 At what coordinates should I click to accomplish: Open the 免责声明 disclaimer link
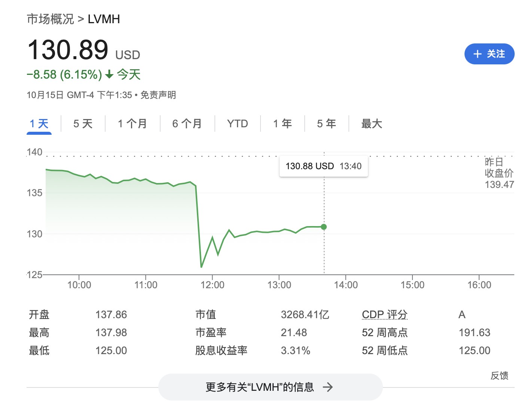pyautogui.click(x=158, y=95)
